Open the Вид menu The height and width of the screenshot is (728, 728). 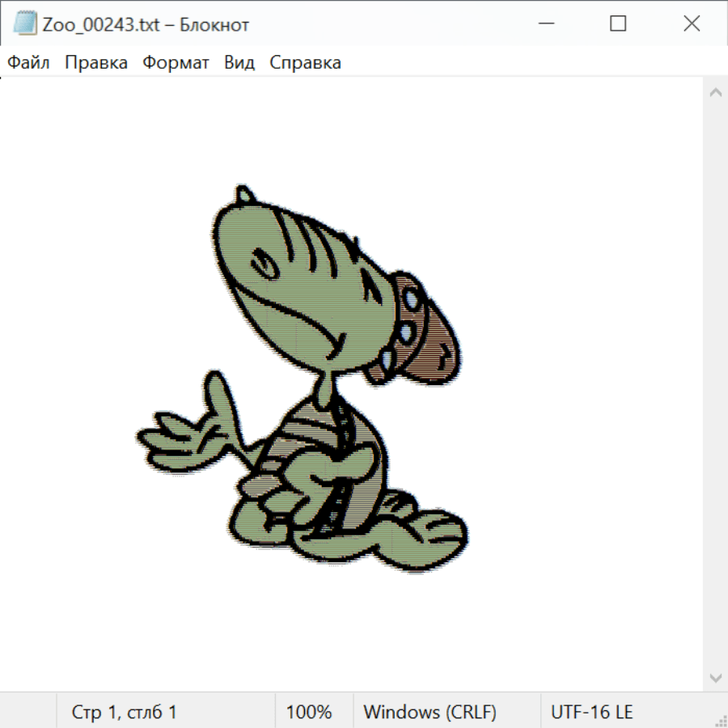(x=239, y=63)
